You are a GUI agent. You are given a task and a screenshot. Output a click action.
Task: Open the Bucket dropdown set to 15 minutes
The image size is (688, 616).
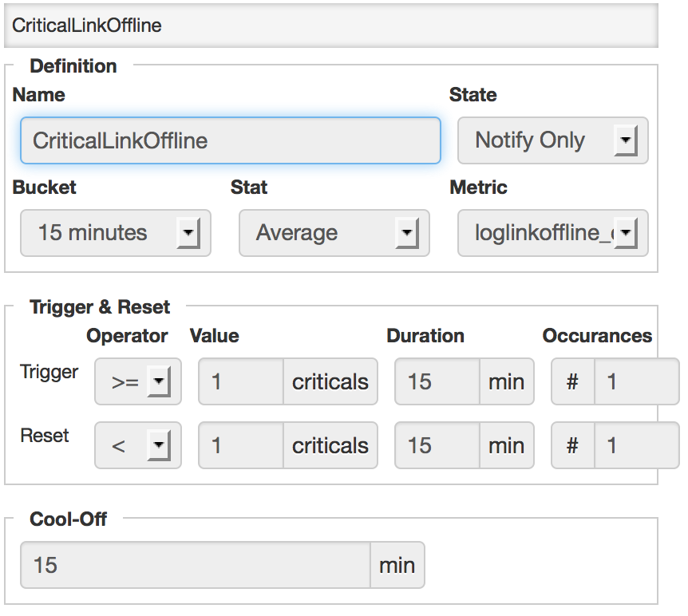click(x=115, y=233)
